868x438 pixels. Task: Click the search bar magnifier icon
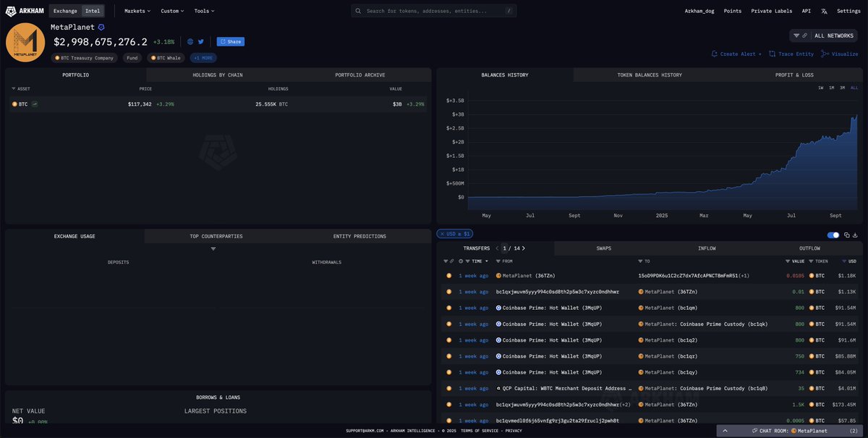[359, 11]
